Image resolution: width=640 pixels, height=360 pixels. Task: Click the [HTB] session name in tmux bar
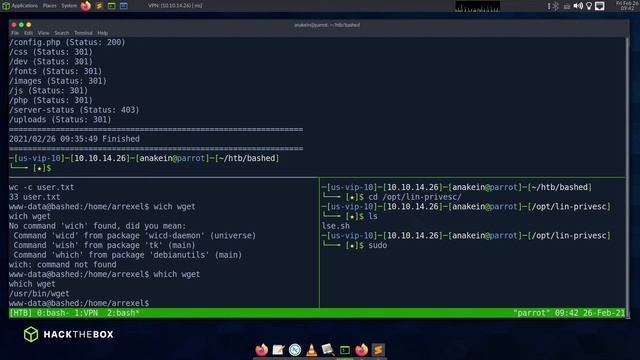(20, 313)
